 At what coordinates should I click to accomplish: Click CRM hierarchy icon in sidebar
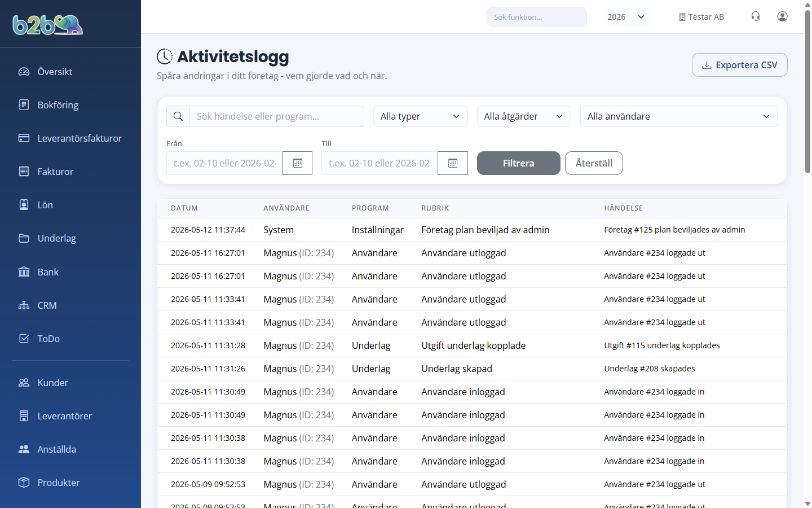point(24,305)
